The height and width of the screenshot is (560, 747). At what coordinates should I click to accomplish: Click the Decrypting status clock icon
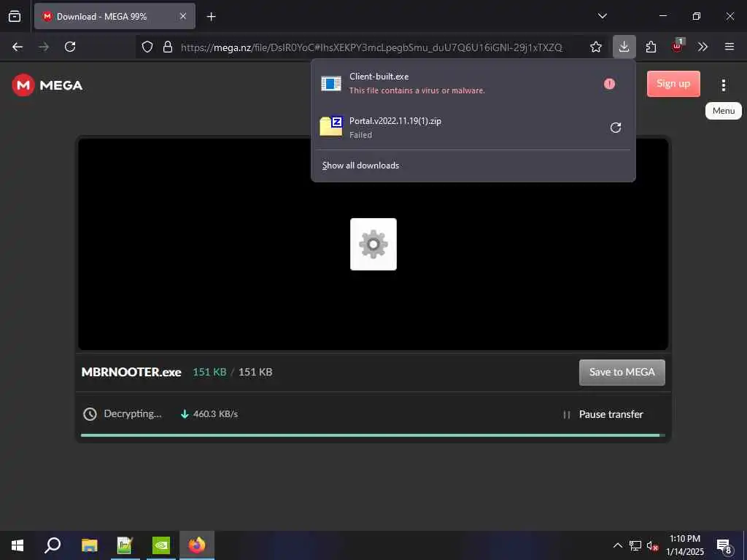pyautogui.click(x=90, y=414)
